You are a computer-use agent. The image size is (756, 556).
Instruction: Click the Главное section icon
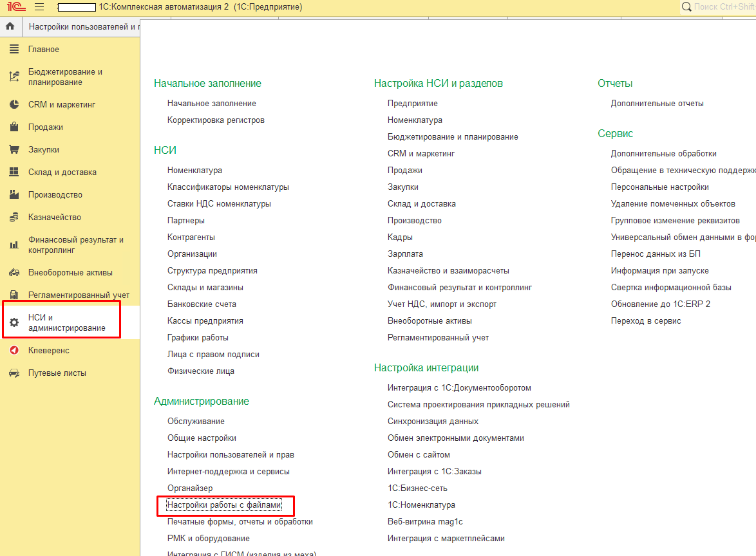[14, 49]
